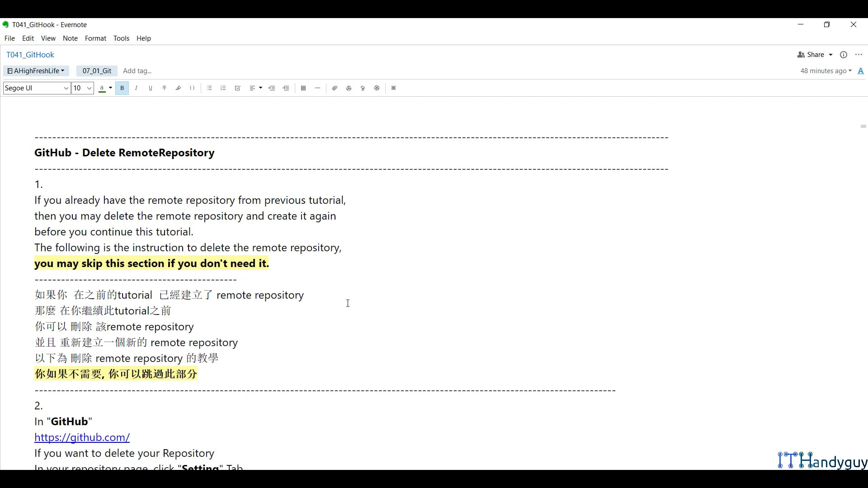Attach a file using paperclip icon

point(335,88)
